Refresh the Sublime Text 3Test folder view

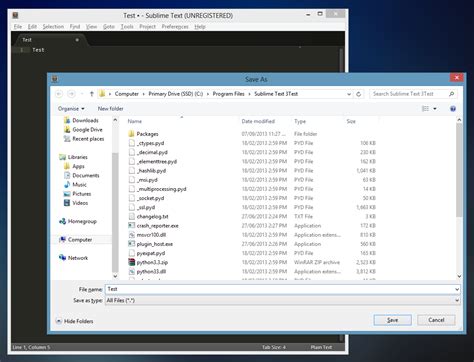tap(359, 94)
